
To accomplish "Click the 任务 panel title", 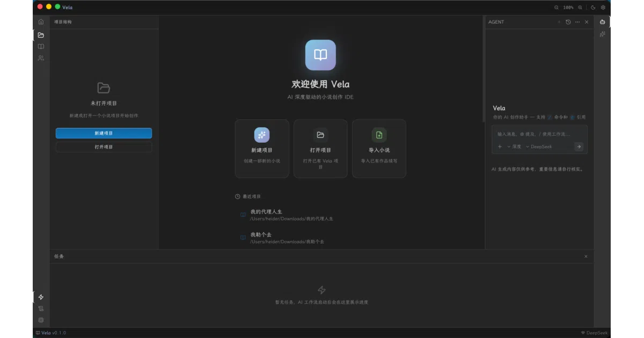I will 59,256.
